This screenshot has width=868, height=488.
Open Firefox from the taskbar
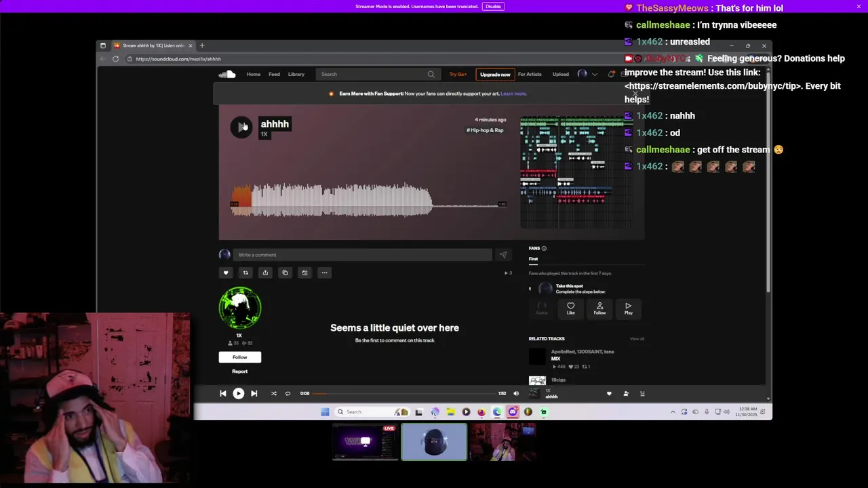pyautogui.click(x=481, y=411)
